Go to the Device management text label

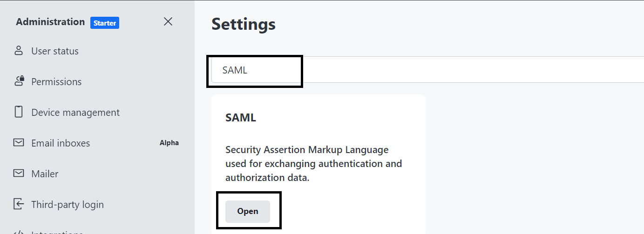pyautogui.click(x=75, y=113)
